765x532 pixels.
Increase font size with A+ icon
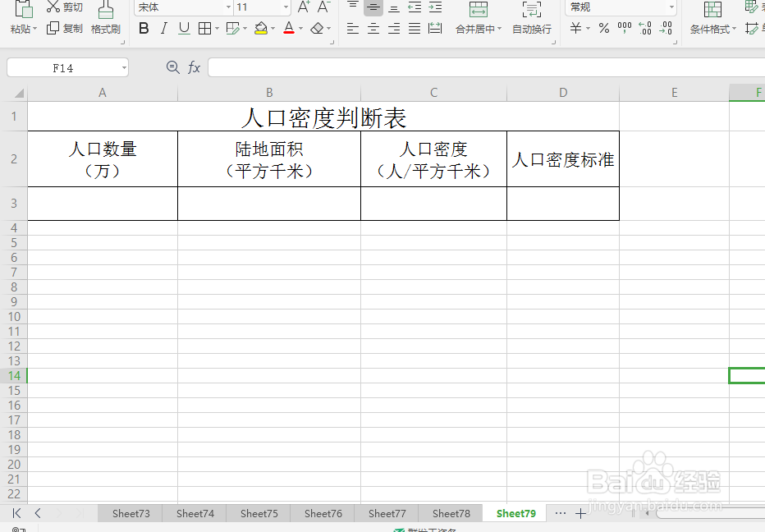tap(304, 7)
